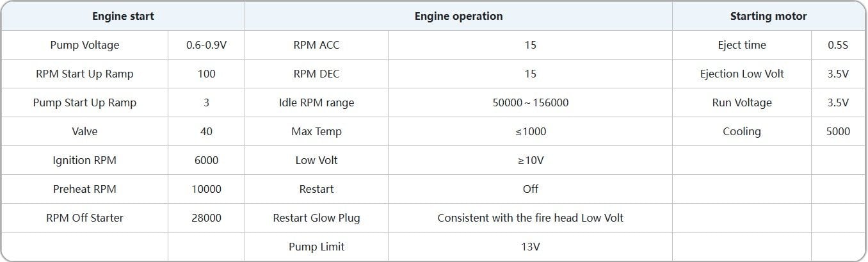Select the RPM Start Up Ramp cell
Screen dimensions: 868x262
click(84, 74)
